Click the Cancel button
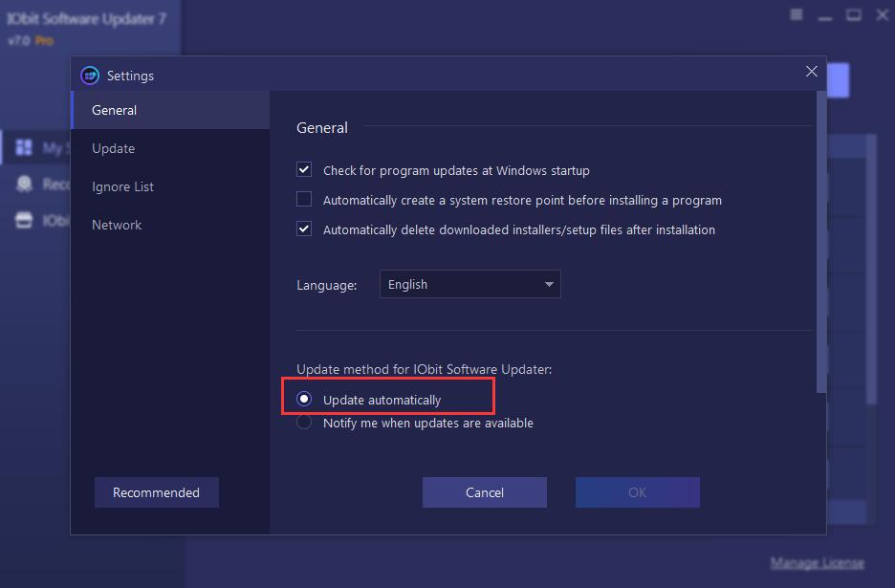The height and width of the screenshot is (588, 895). (x=485, y=492)
